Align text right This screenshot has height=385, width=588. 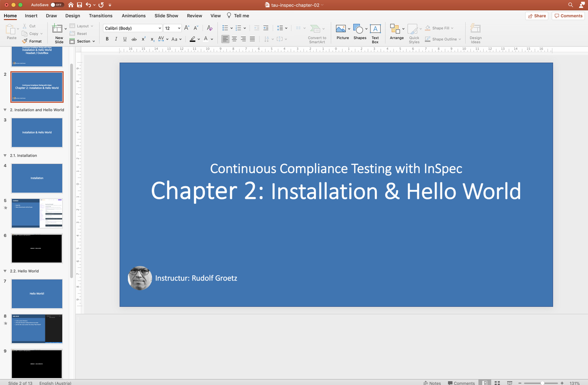(243, 39)
